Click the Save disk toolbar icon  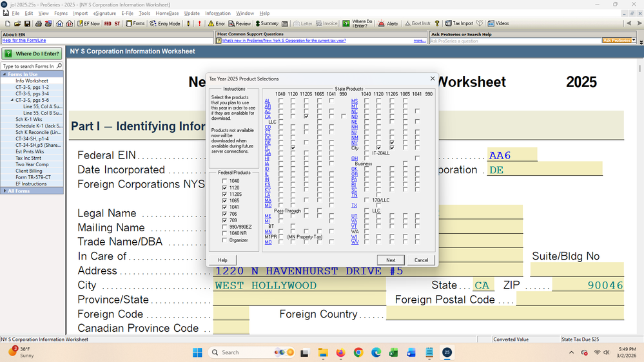27,23
